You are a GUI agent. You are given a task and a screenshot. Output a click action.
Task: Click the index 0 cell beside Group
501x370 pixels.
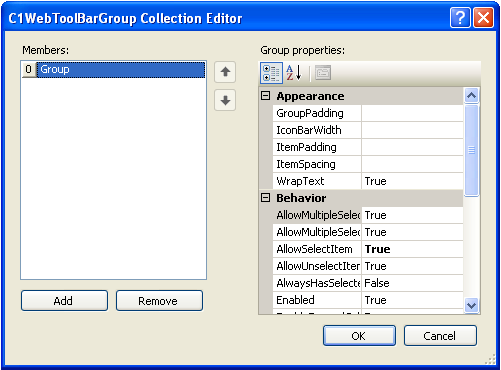(x=29, y=70)
